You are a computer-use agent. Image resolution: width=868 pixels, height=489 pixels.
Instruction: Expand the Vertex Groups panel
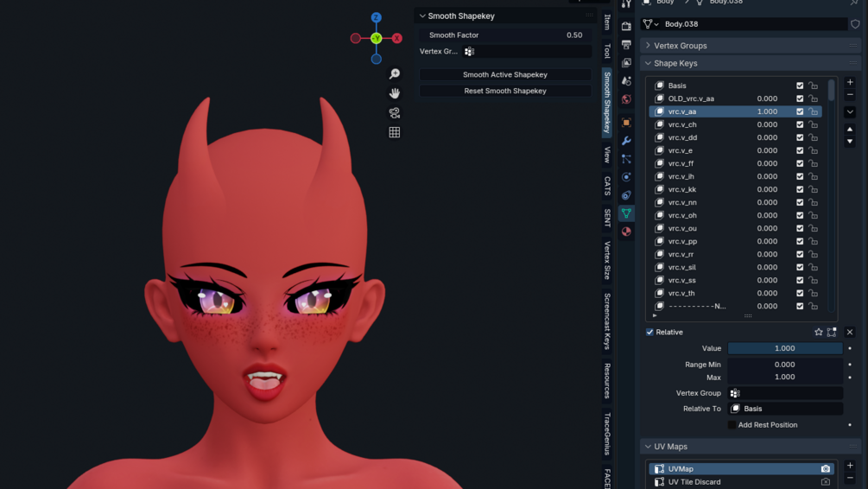coord(648,46)
